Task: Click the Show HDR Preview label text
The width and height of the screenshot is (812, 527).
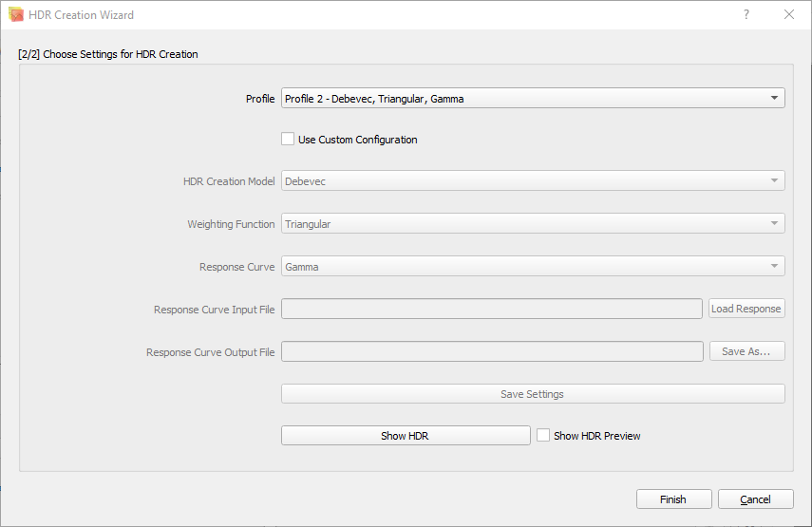Action: coord(596,436)
